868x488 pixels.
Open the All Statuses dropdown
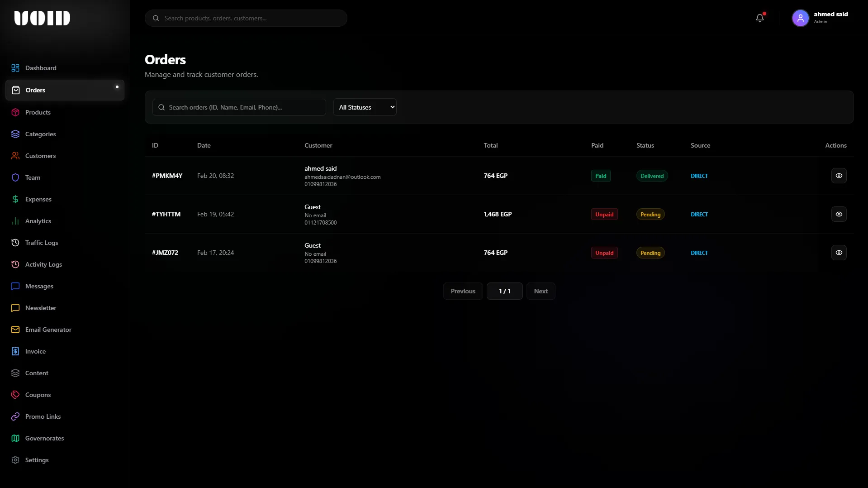(365, 107)
